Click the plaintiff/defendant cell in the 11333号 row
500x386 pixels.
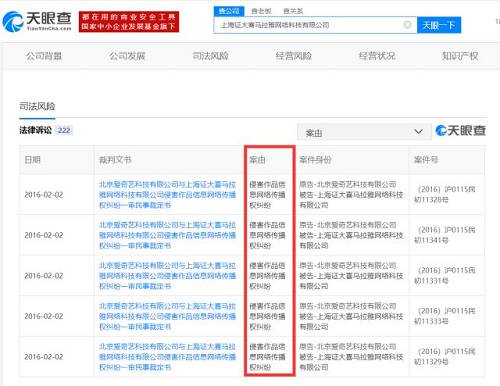pyautogui.click(x=351, y=316)
